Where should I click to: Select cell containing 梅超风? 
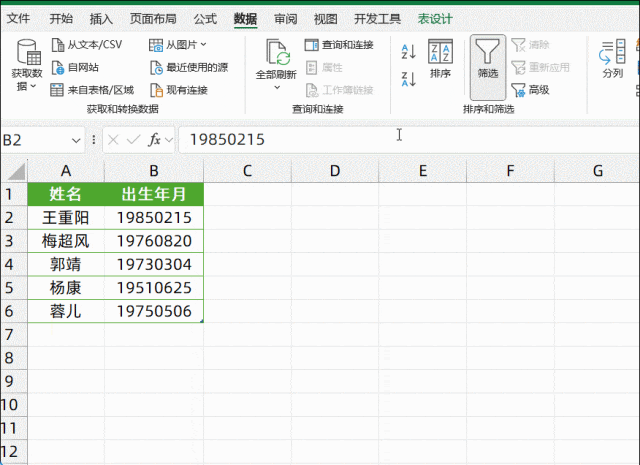66,241
